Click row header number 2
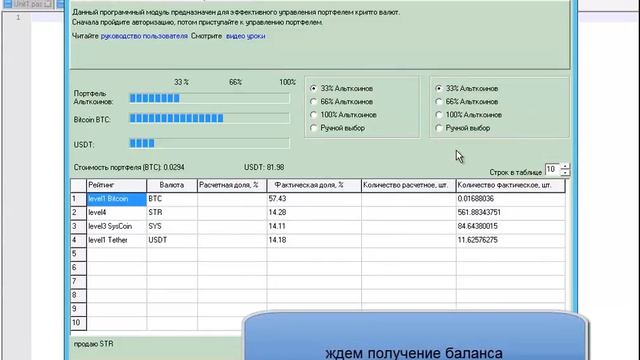 pos(78,213)
